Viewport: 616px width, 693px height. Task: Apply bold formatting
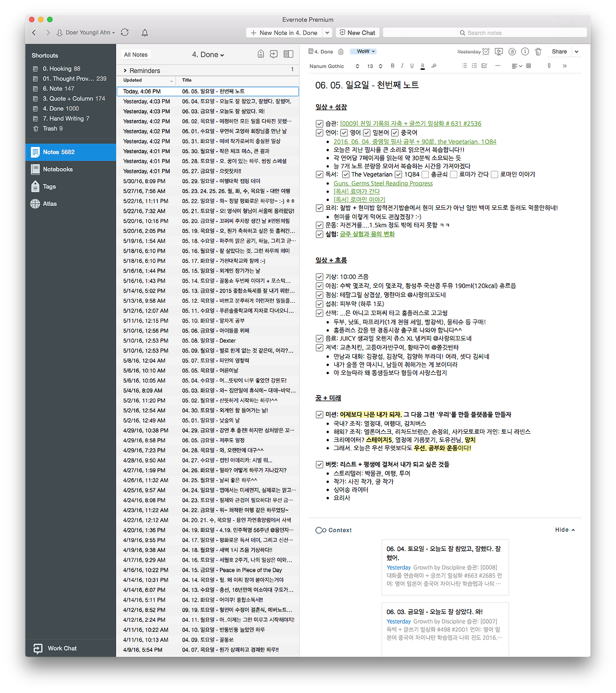pos(393,66)
